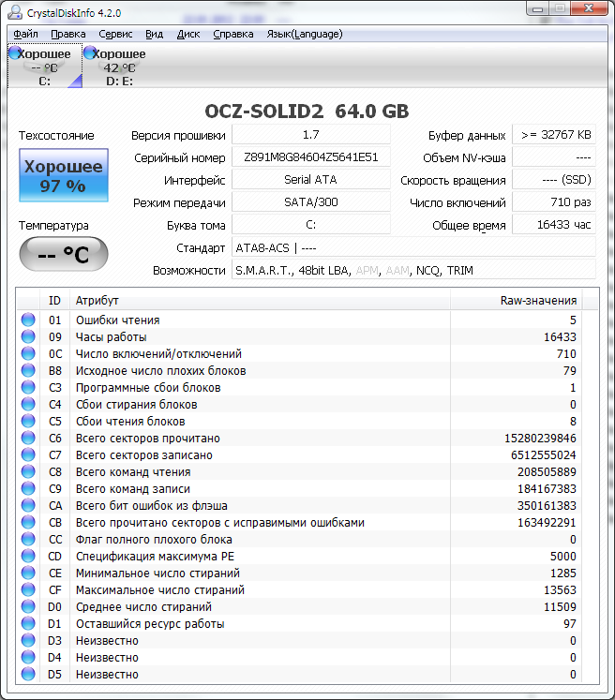Select 'Оставшийся ресурс работы' attribute text
615x700 pixels.
[x=150, y=624]
